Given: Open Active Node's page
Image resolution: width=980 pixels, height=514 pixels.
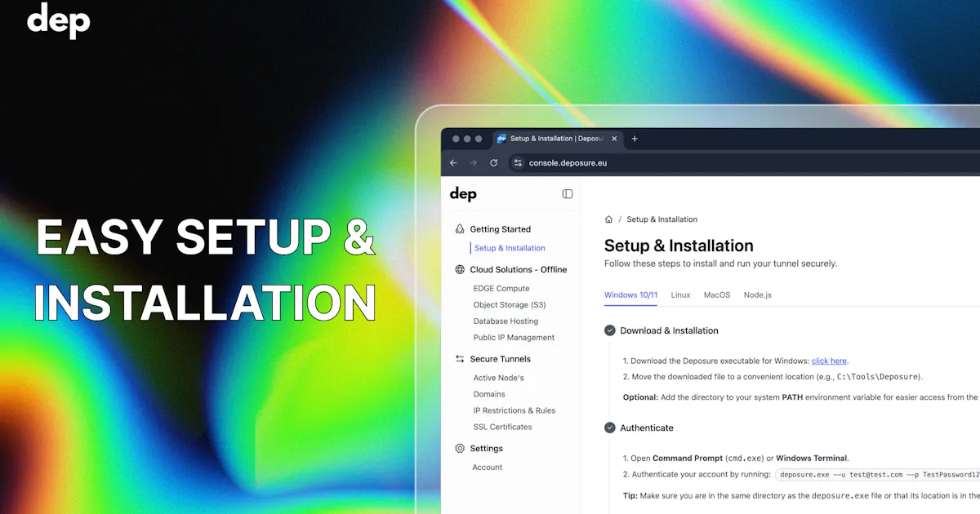Looking at the screenshot, I should tap(498, 378).
